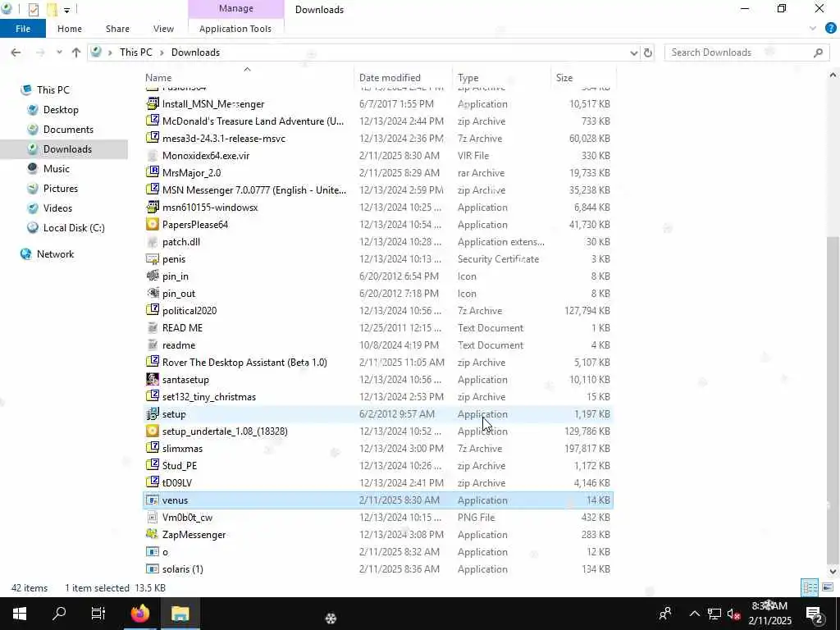Open the View ribbon tab
The image size is (840, 630).
click(163, 29)
